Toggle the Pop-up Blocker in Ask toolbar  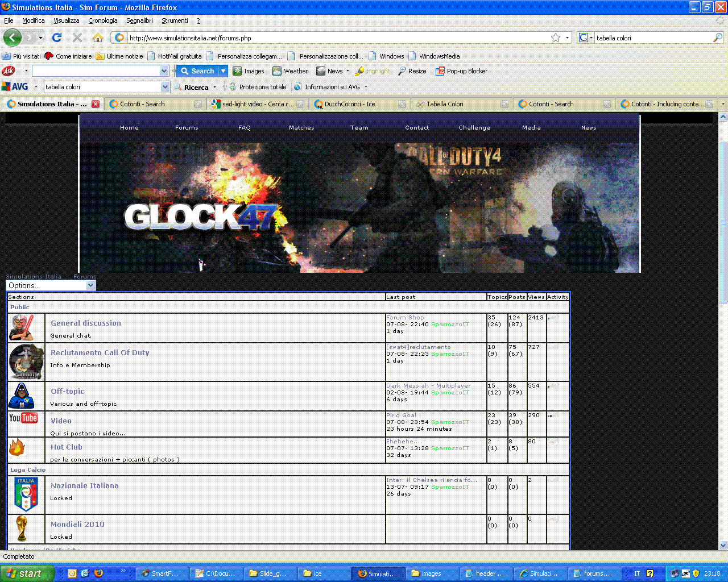pos(461,71)
